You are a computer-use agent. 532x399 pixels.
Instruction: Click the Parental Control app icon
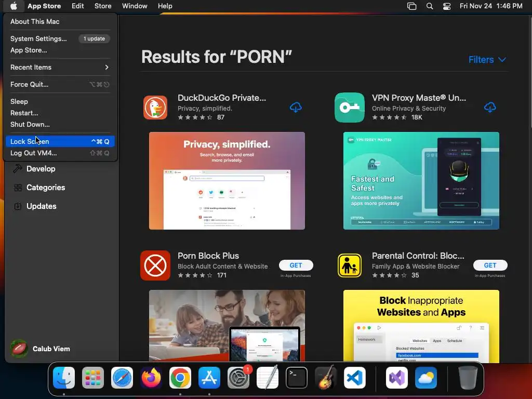click(x=350, y=265)
